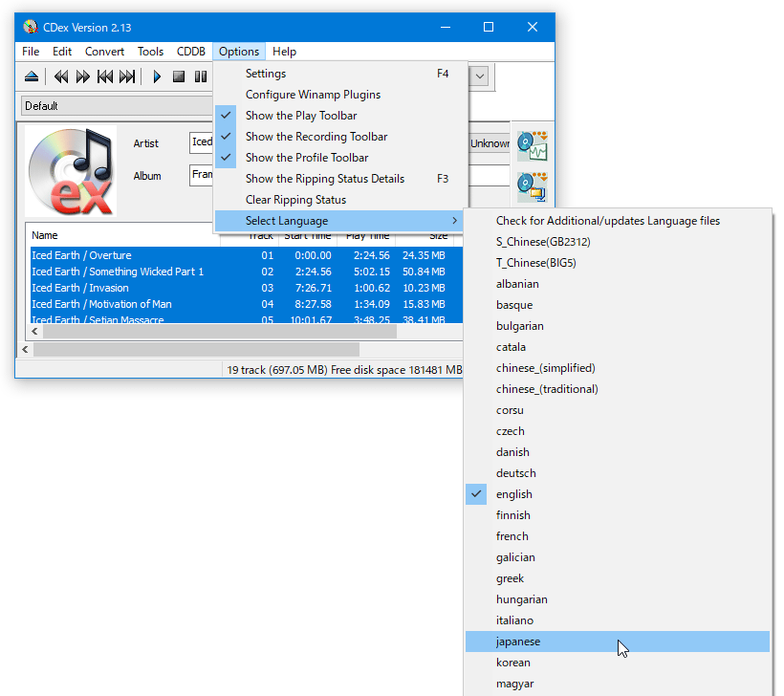Select track Motivation of Man
The height and width of the screenshot is (696, 784).
[x=247, y=304]
